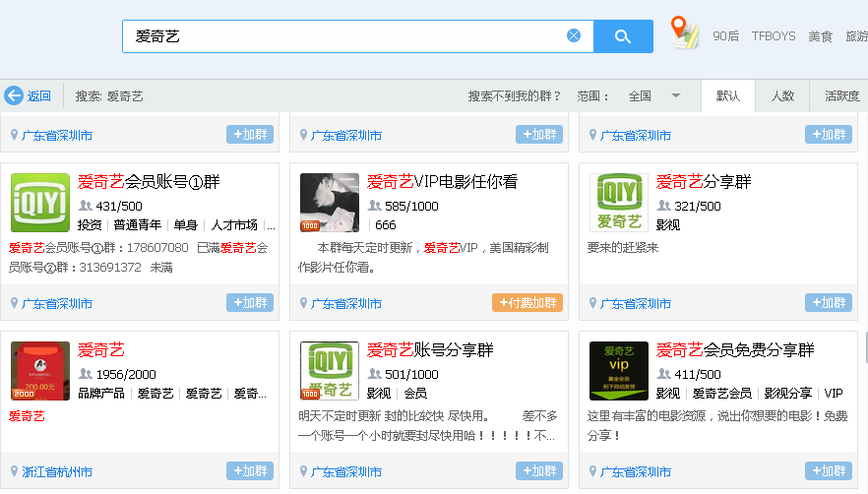Viewport: 868px width, 494px height.
Task: Click the 投资 tag
Action: click(x=90, y=224)
